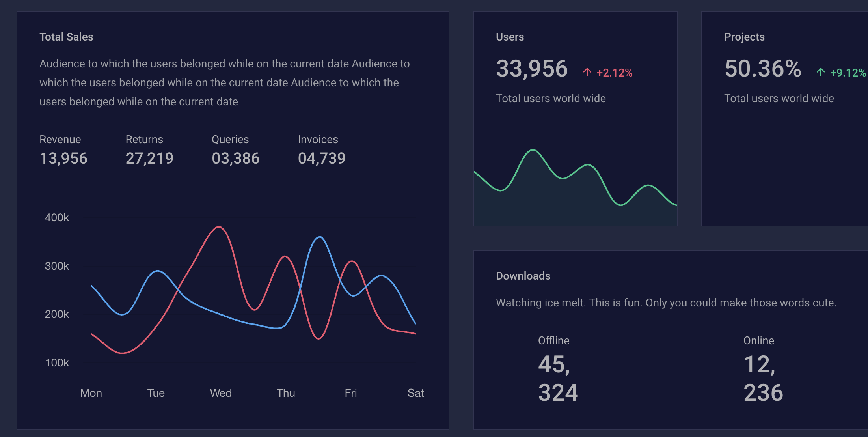Select the Queries stat value 03,386

[235, 158]
